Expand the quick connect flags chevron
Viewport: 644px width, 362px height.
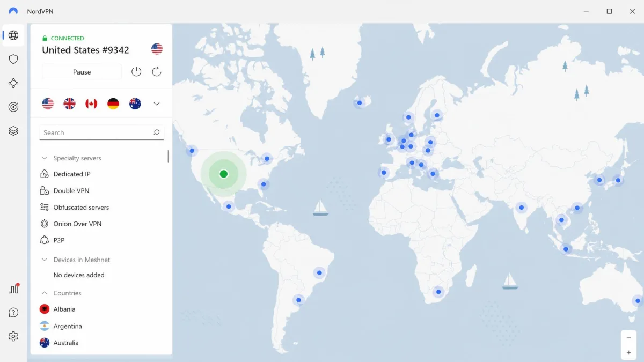pyautogui.click(x=157, y=104)
